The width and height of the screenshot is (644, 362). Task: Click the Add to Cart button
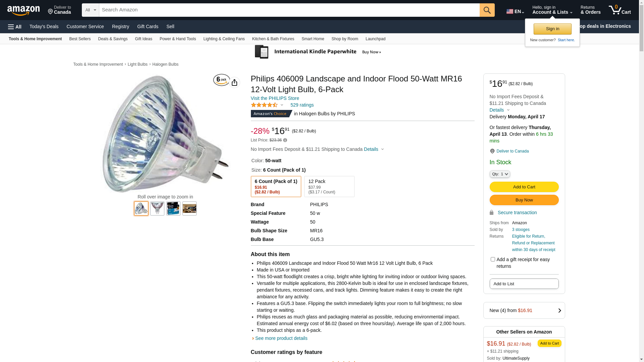[524, 187]
